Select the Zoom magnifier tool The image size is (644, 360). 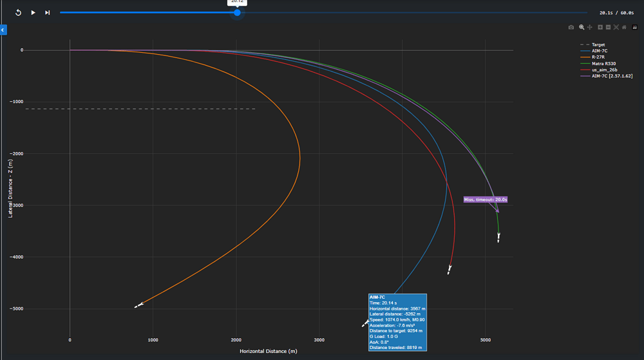coord(582,27)
